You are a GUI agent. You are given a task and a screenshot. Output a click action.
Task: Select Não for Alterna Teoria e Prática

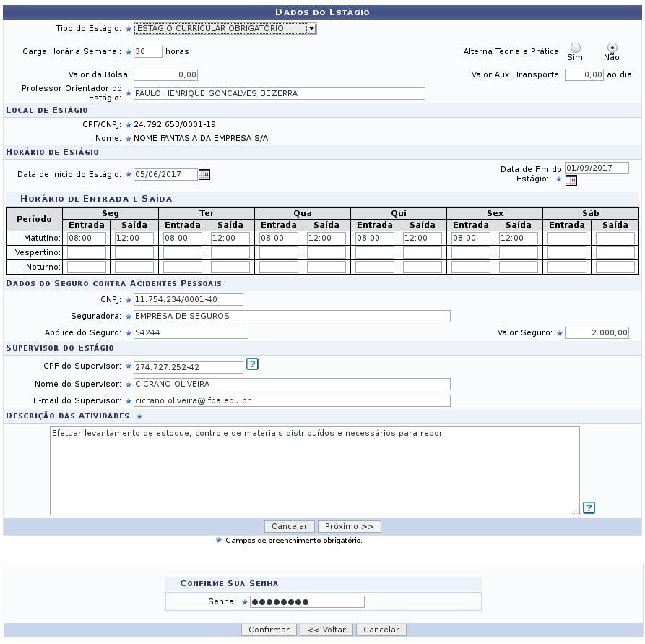pos(612,48)
